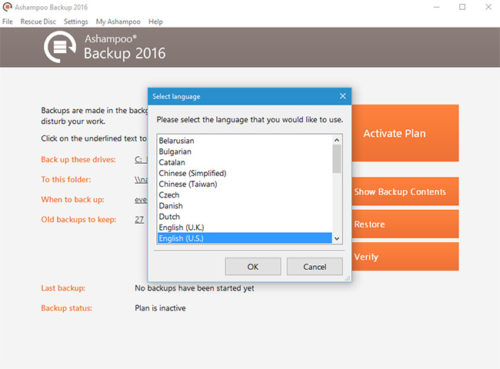Image resolution: width=500 pixels, height=369 pixels.
Task: Open the File menu
Action: [x=7, y=22]
